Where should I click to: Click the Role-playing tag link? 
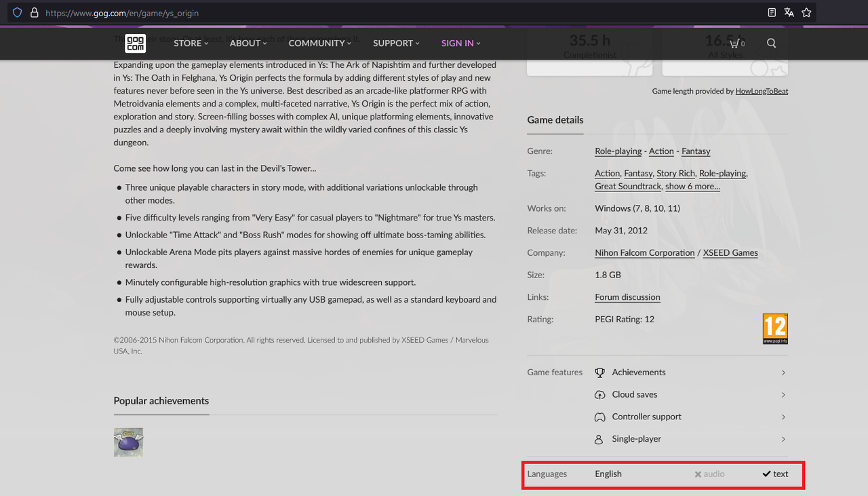point(722,174)
